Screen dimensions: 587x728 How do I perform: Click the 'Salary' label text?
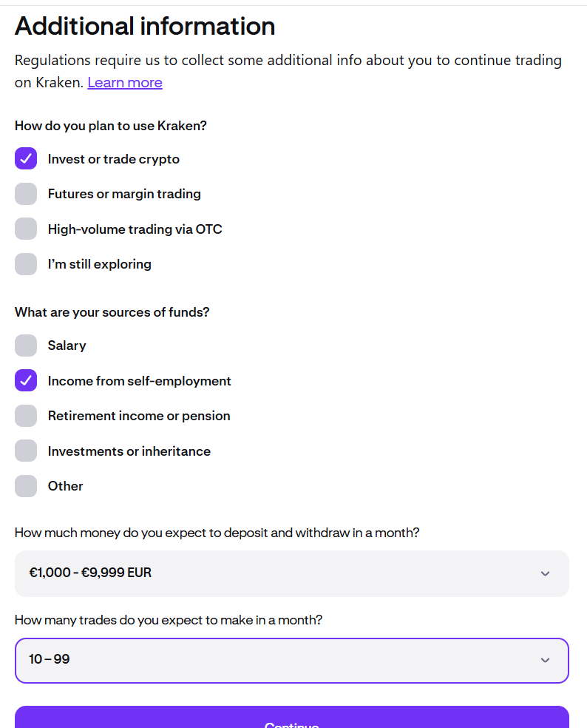(67, 346)
